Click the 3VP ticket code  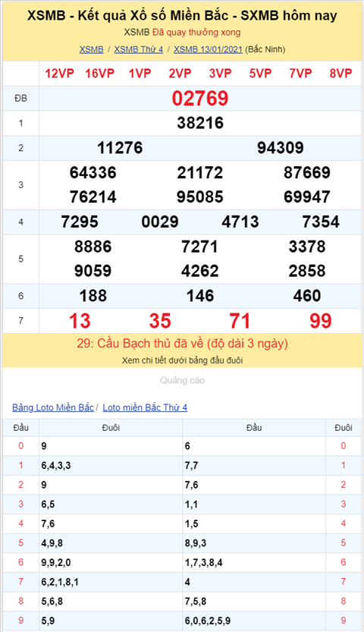(220, 74)
